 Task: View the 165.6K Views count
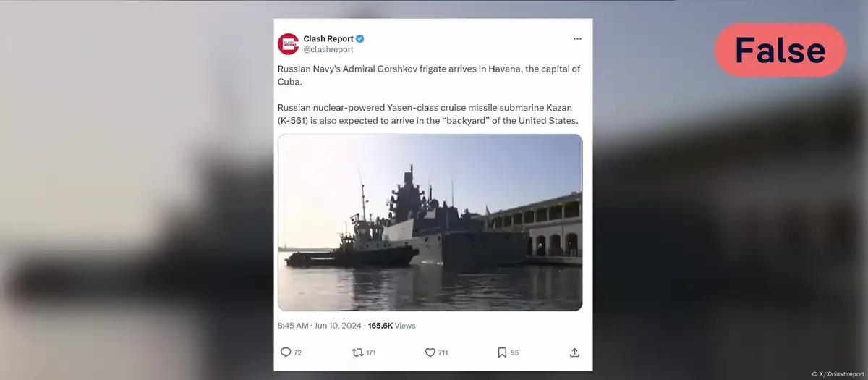click(x=391, y=326)
